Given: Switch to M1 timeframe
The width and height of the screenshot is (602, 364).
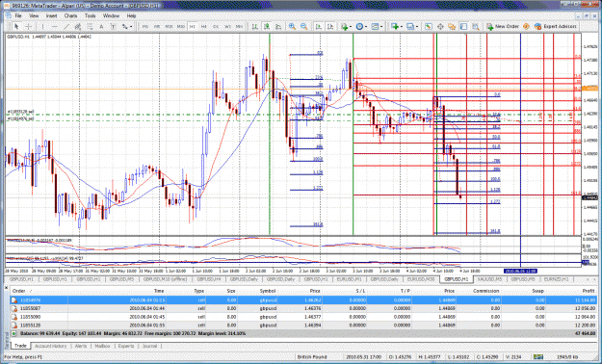Looking at the screenshot, I should 145,27.
